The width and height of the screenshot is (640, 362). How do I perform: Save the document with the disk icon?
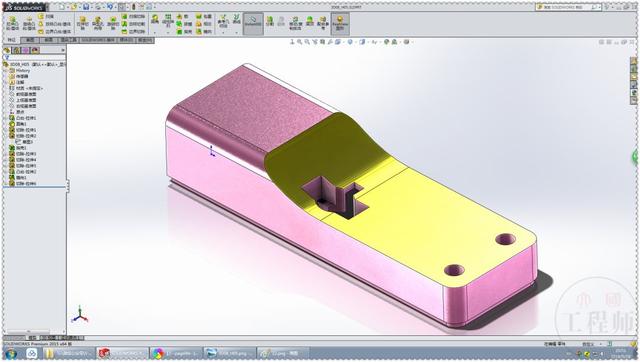point(86,7)
